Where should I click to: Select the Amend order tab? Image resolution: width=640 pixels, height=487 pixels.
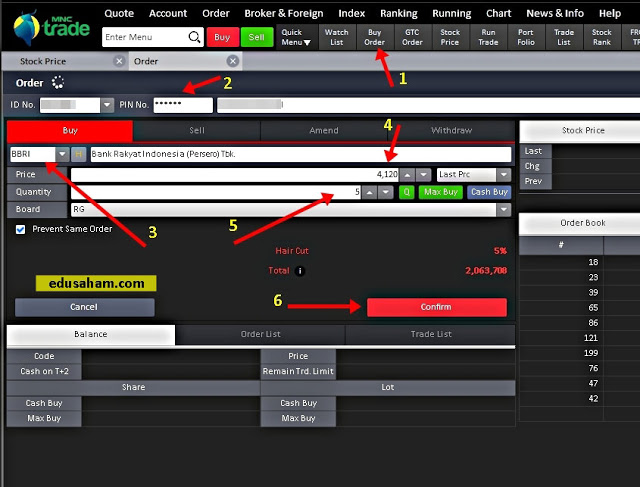point(324,131)
